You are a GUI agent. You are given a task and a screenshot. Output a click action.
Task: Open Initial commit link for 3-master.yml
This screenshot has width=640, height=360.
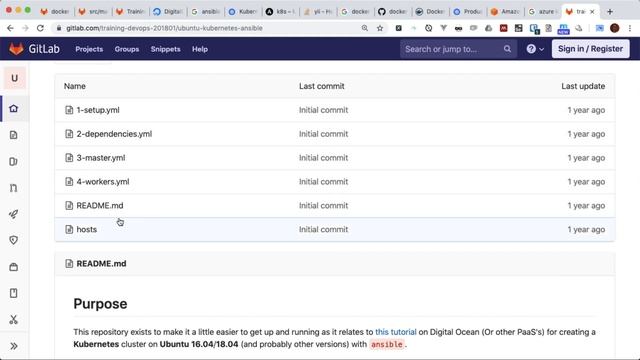[323, 158]
